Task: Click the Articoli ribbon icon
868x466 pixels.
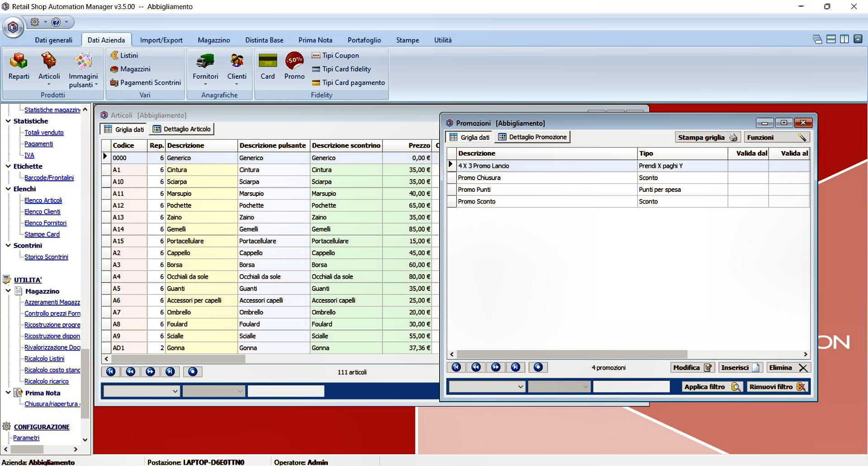Action: [x=49, y=68]
